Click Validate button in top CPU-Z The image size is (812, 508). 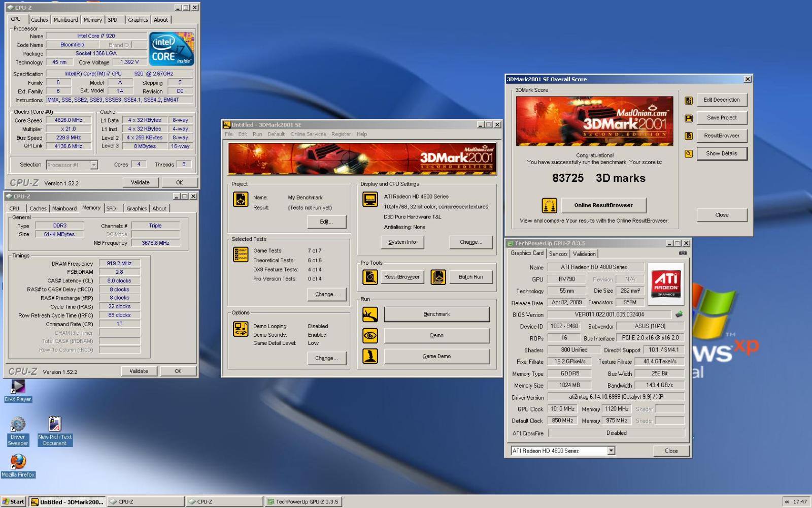(x=141, y=182)
